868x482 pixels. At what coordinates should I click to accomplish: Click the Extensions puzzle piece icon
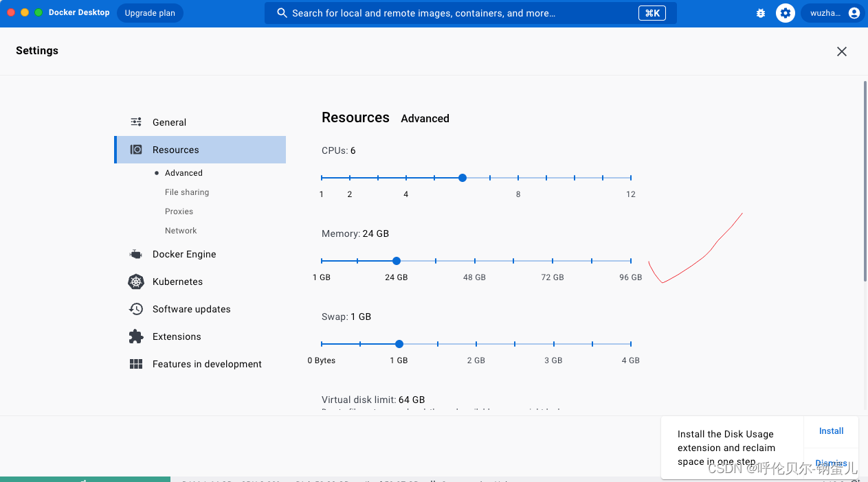point(136,336)
